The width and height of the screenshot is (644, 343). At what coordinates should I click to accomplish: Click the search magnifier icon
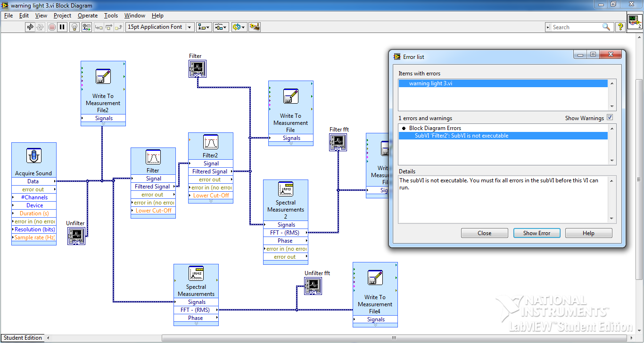[x=606, y=27]
